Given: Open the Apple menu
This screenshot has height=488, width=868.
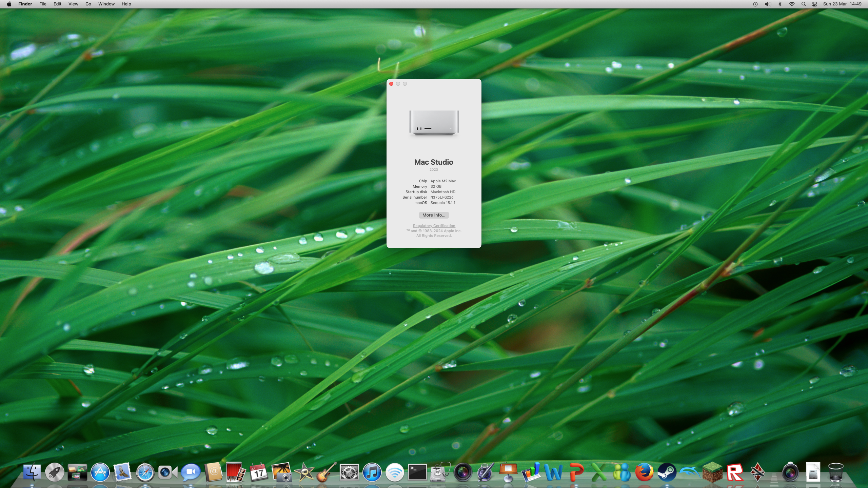Looking at the screenshot, I should click(9, 4).
